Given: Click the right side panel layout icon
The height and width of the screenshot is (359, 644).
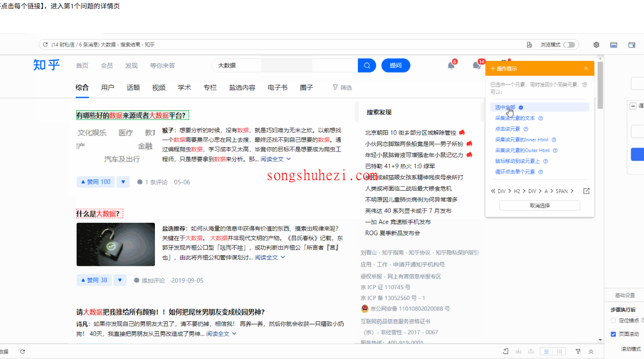Looking at the screenshot, I should 632,45.
